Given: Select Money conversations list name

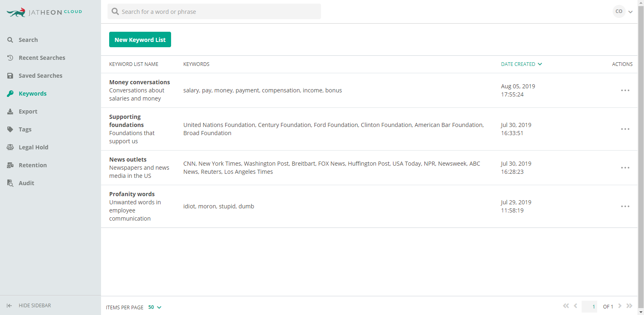Looking at the screenshot, I should 140,82.
